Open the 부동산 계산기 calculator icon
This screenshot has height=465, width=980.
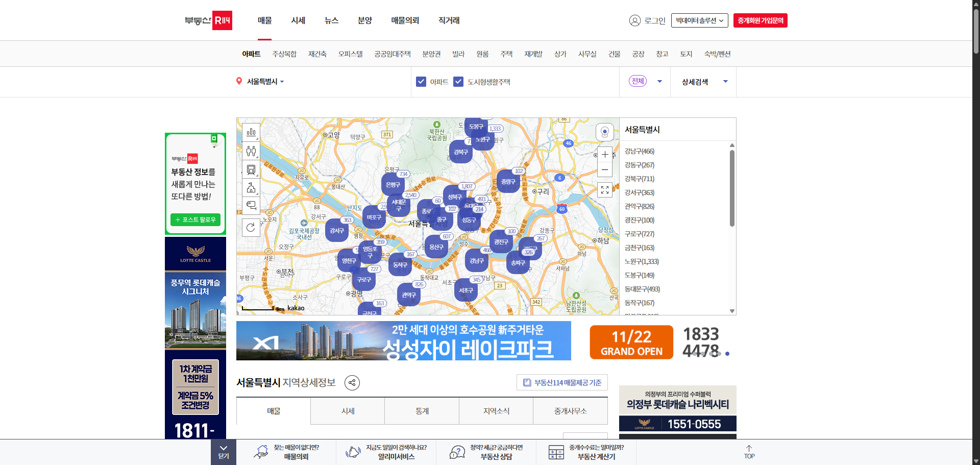point(556,452)
